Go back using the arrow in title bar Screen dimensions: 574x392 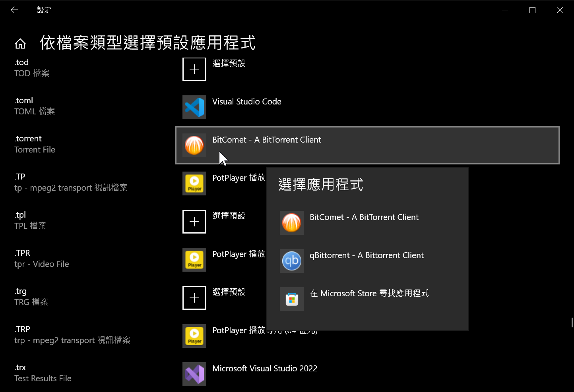(x=14, y=10)
